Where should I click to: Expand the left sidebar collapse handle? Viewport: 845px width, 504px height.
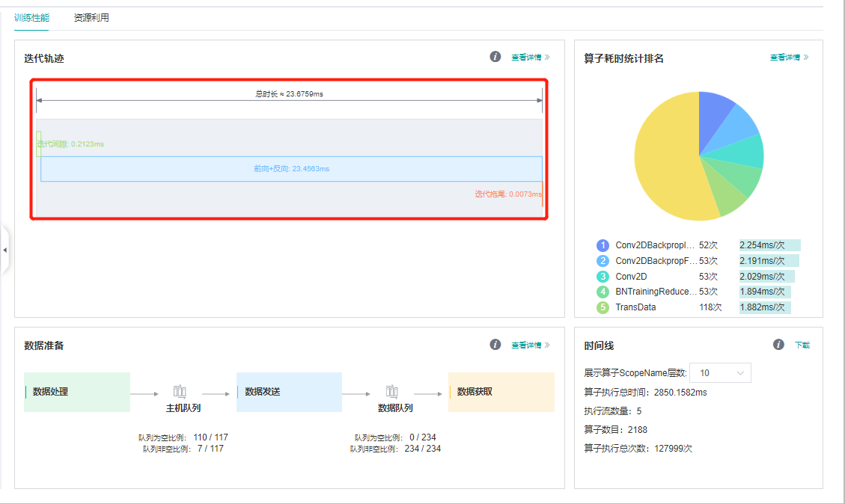point(4,250)
